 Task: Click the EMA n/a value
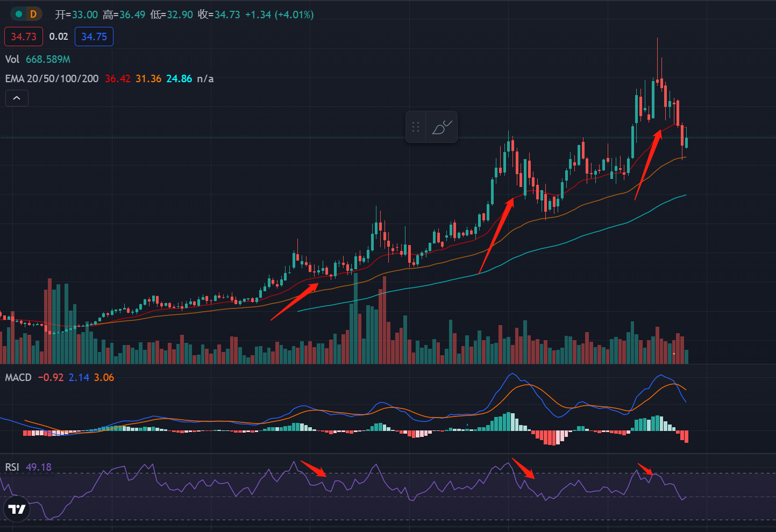click(x=205, y=78)
